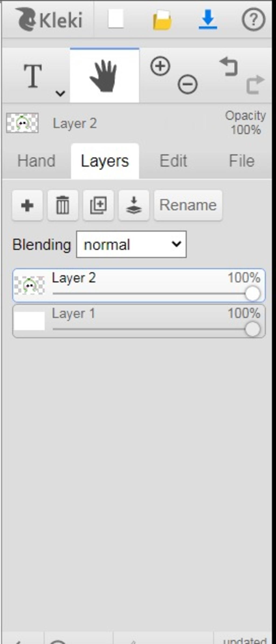Open an image file via folder icon
This screenshot has height=644, width=276.
click(162, 20)
